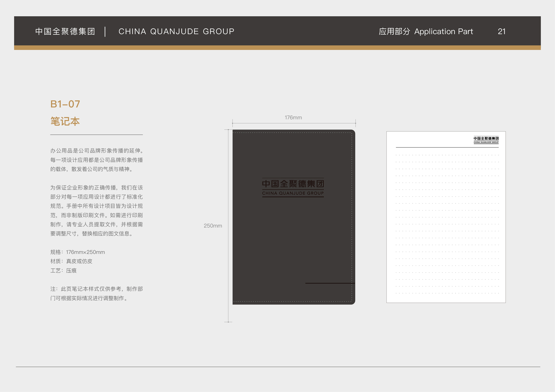Click the line 规格：176mm×250mm
555x392 pixels.
pyautogui.click(x=78, y=252)
